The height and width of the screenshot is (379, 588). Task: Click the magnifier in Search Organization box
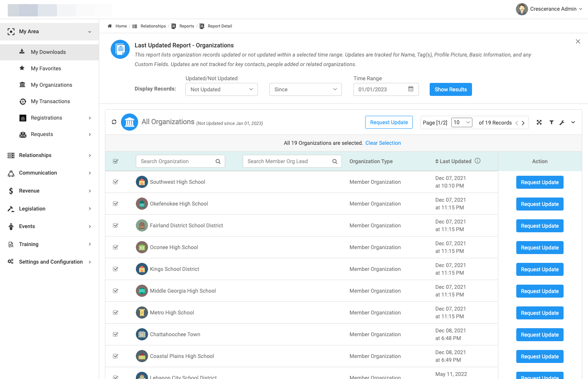pyautogui.click(x=218, y=162)
